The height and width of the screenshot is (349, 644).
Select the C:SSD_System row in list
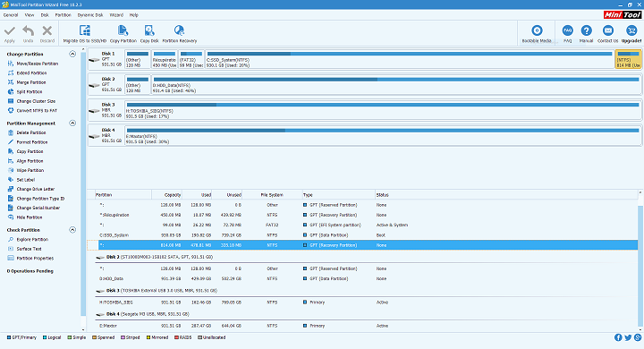362,235
